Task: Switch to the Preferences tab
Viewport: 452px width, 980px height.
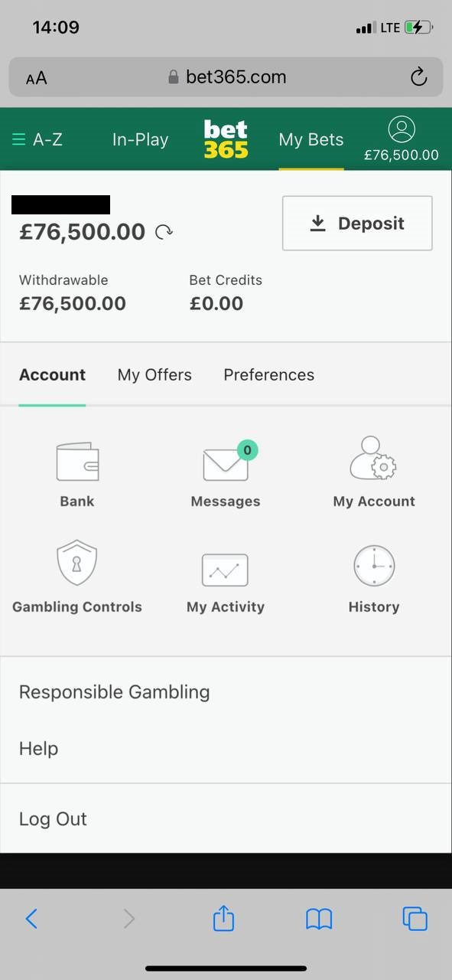Action: (268, 374)
